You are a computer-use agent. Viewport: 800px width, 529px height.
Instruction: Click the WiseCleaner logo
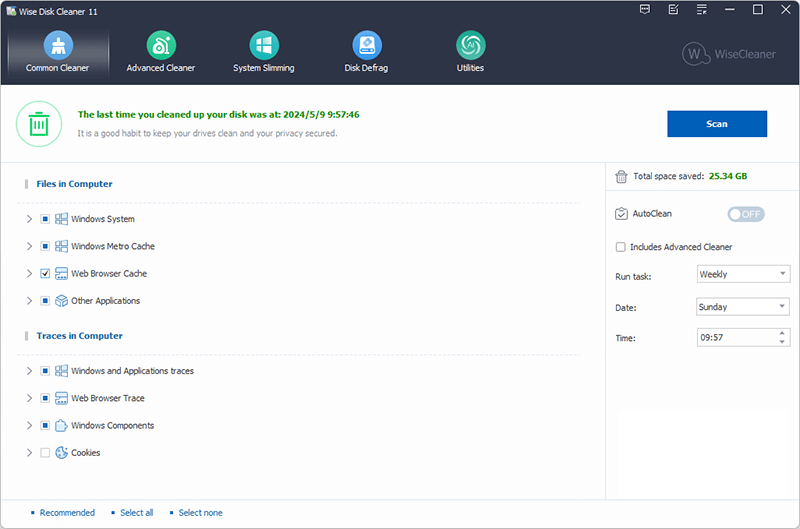pos(729,54)
